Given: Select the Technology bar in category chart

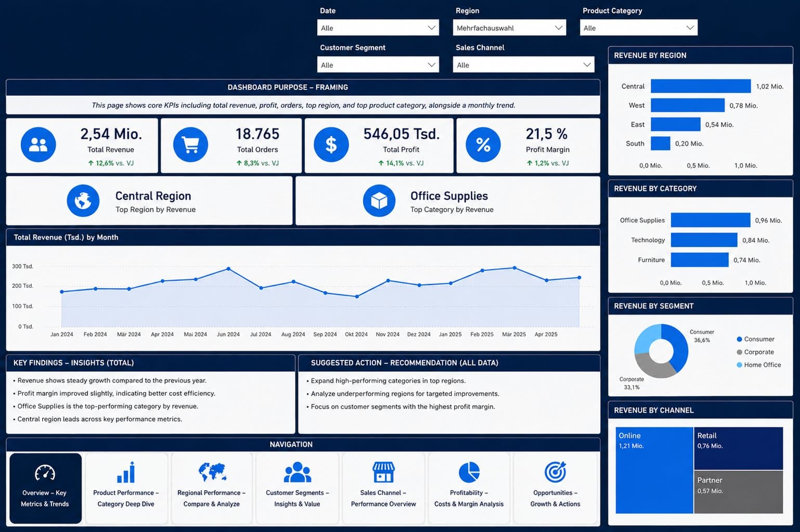Looking at the screenshot, I should pos(704,240).
